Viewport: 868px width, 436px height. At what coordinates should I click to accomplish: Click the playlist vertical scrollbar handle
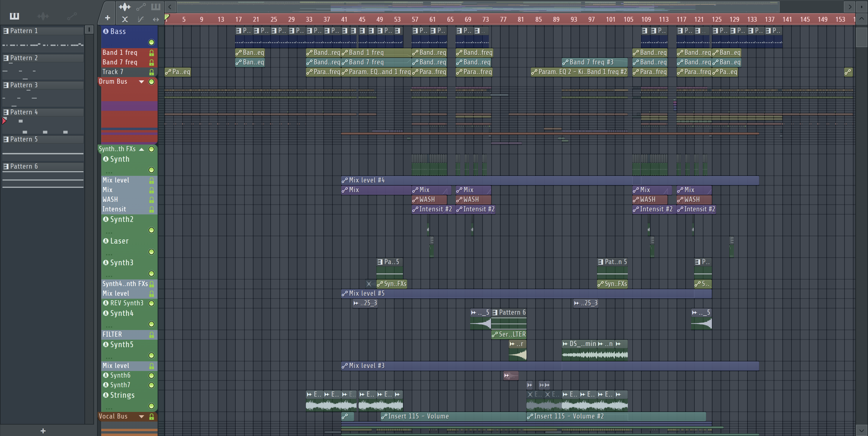[862, 37]
